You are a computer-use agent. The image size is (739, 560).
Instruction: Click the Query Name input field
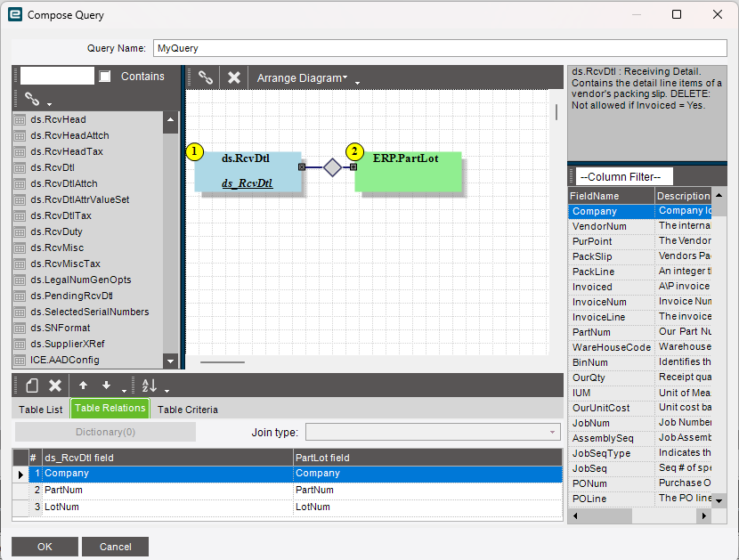click(x=440, y=48)
